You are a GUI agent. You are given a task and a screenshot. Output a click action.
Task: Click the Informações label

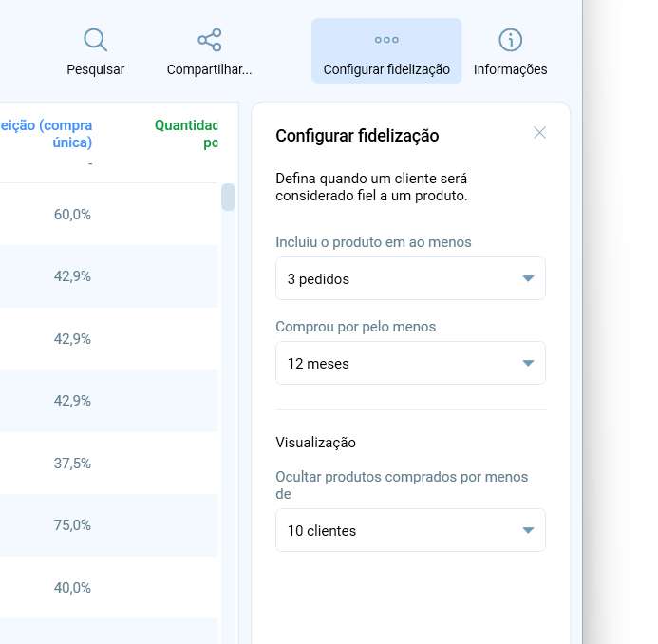(510, 69)
